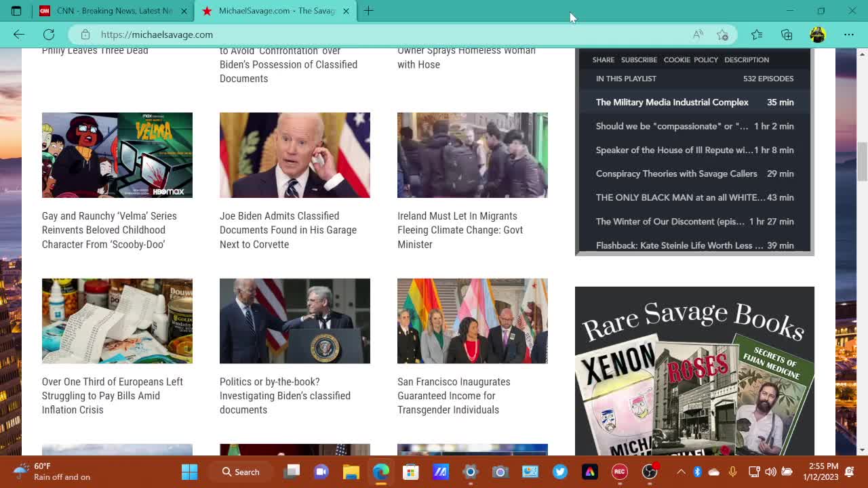The height and width of the screenshot is (488, 868).
Task: Open Task View on the taskbar
Action: [x=292, y=472]
